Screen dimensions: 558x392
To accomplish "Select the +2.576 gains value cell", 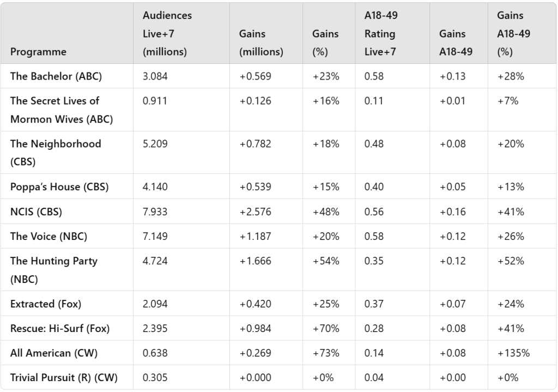I will click(x=256, y=212).
